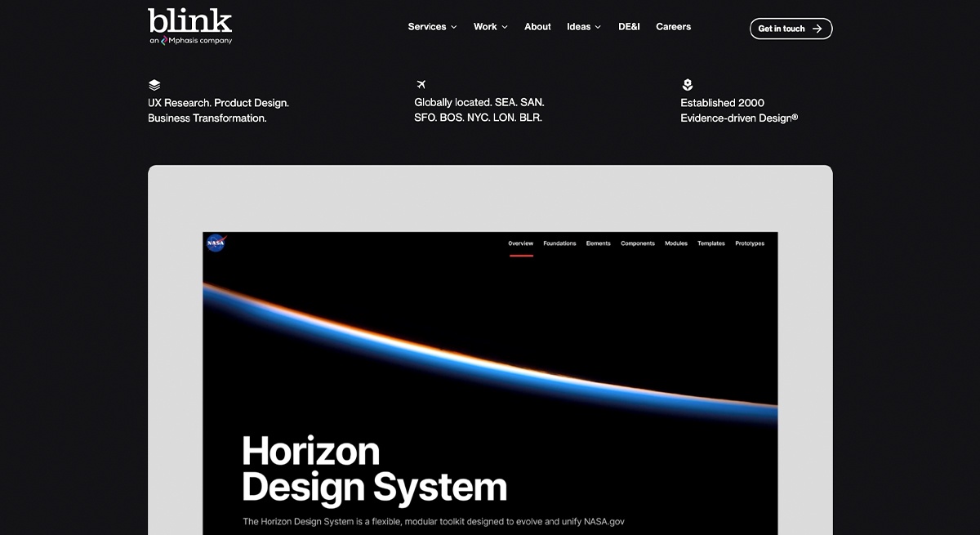Screen dimensions: 980x535
Task: Expand the Services dropdown chevron
Action: point(454,27)
